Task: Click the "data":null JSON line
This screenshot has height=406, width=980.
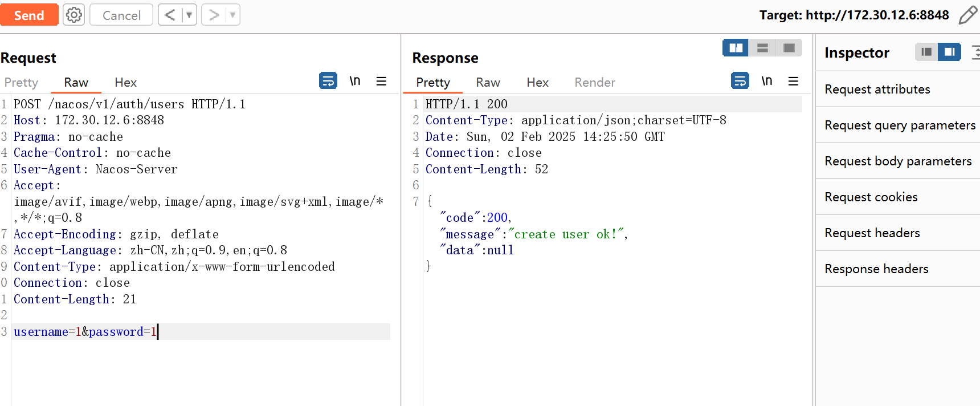Action: point(477,250)
